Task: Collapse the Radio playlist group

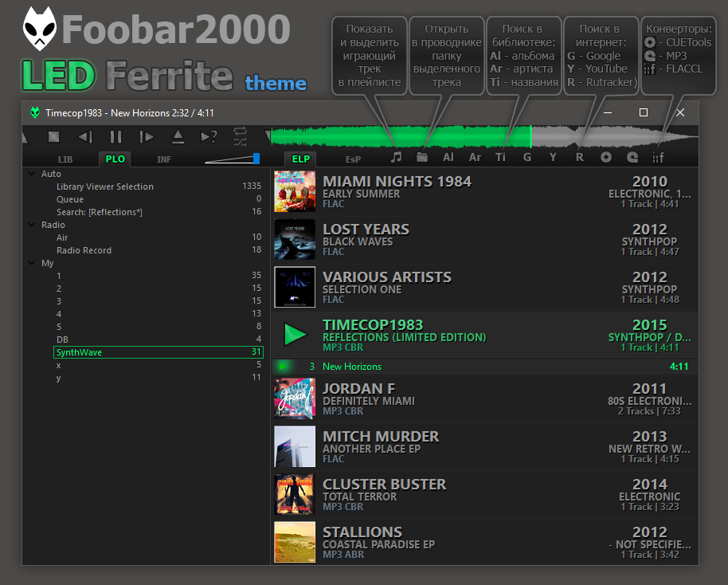Action: coord(32,225)
